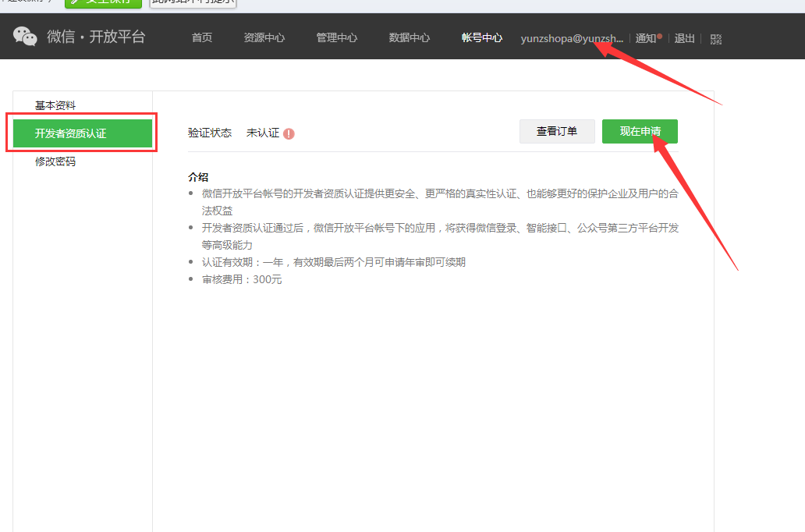Go to 首页 in top navigation

[x=202, y=37]
